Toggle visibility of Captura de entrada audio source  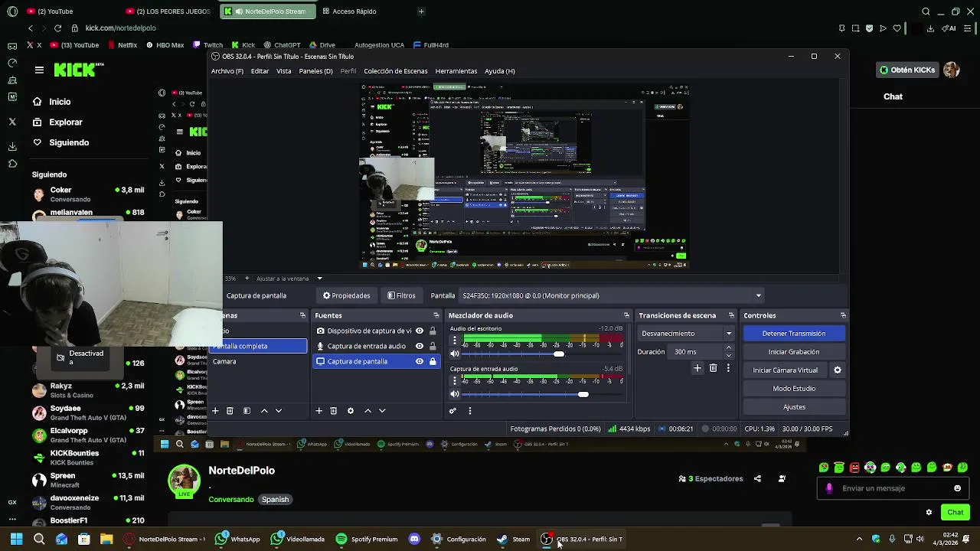point(419,346)
